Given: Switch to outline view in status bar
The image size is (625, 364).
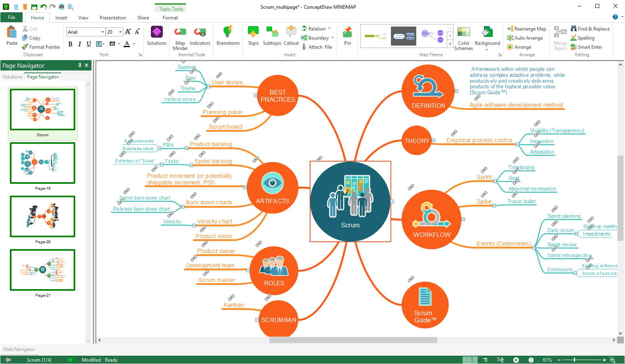Looking at the screenshot, I should 485,360.
